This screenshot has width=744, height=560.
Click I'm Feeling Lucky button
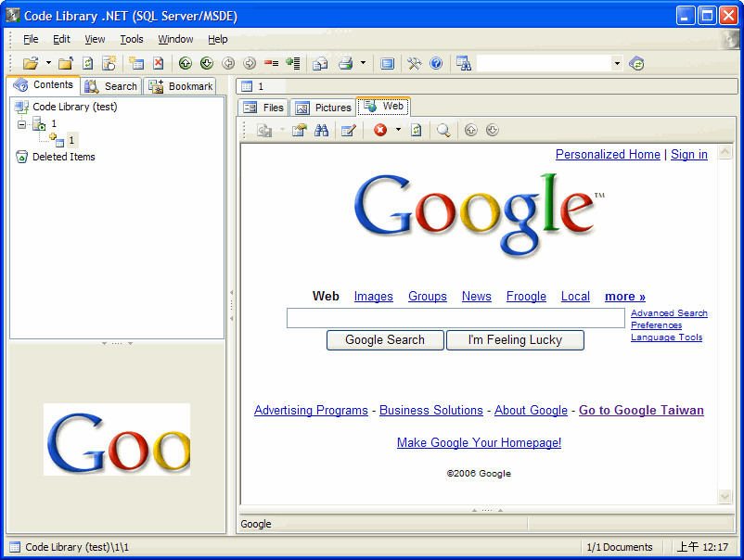pos(515,340)
